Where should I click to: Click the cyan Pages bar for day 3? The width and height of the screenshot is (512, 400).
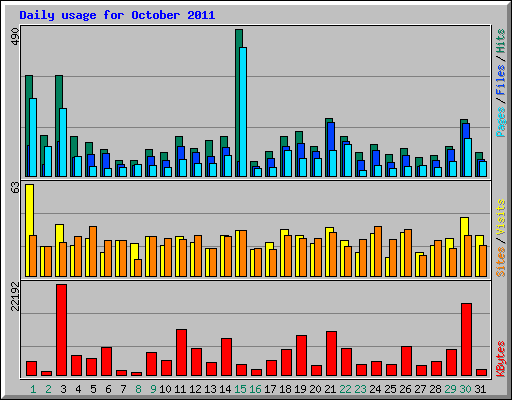click(63, 142)
